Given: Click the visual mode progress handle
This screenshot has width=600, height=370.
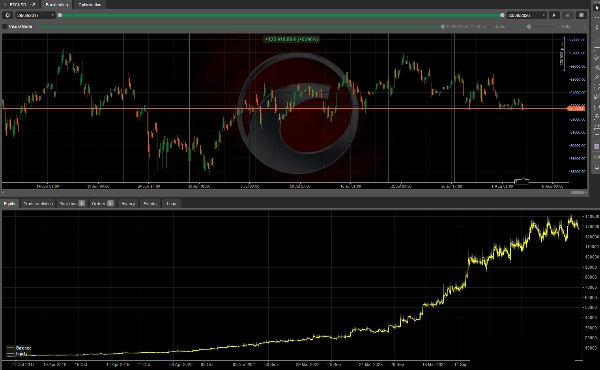Looking at the screenshot, I should pos(443,27).
